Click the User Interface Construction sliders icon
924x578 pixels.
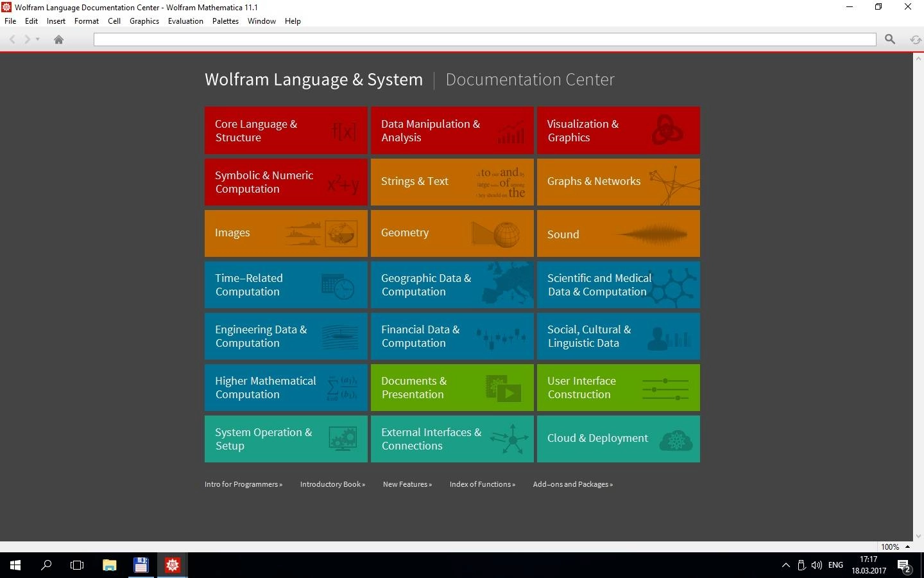tap(665, 389)
